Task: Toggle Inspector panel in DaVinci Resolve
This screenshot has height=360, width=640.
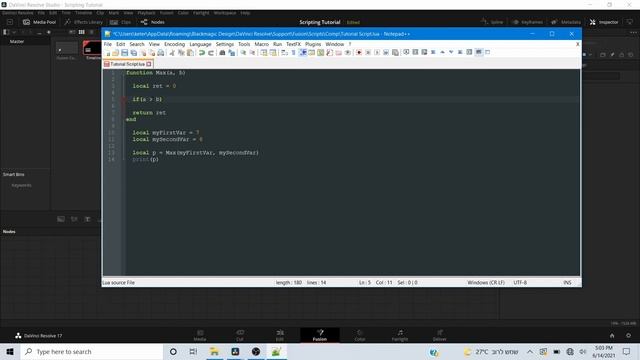Action: tap(604, 22)
